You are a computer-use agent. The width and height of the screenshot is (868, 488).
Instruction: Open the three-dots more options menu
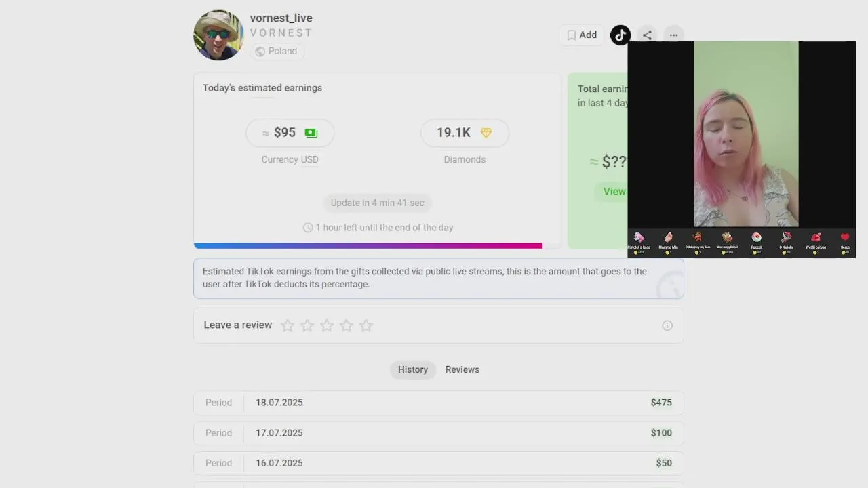(x=673, y=35)
